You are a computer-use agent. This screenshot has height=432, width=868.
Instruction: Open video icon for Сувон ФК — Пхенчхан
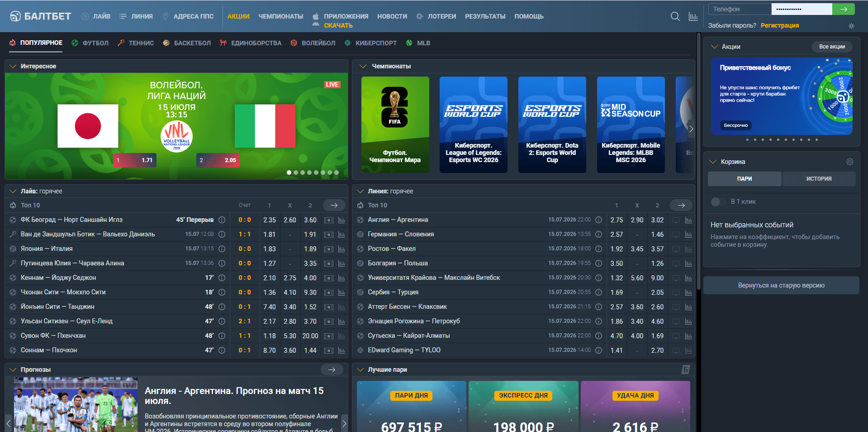click(329, 336)
